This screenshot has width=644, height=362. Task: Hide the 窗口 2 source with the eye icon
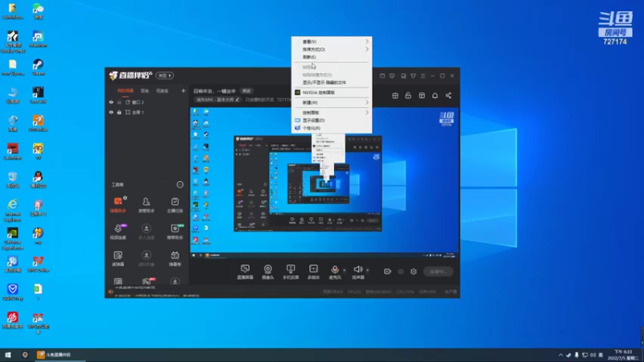[x=111, y=102]
